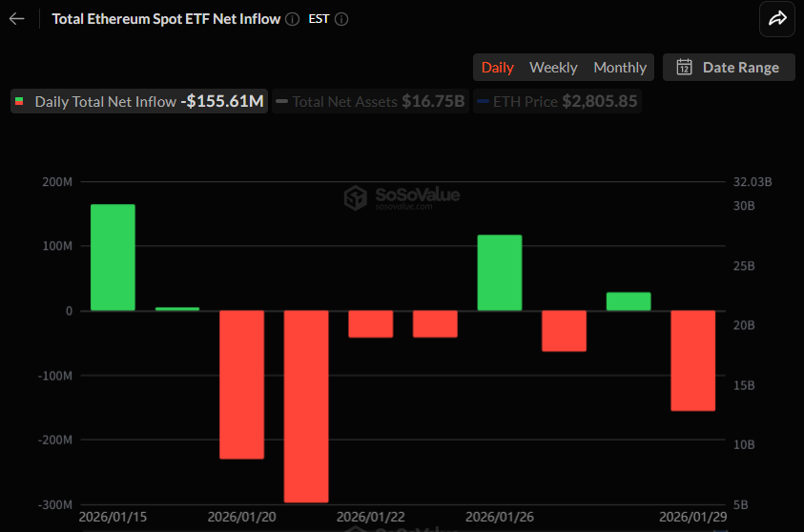Click the chart title text
The width and height of the screenshot is (804, 532).
coord(166,19)
